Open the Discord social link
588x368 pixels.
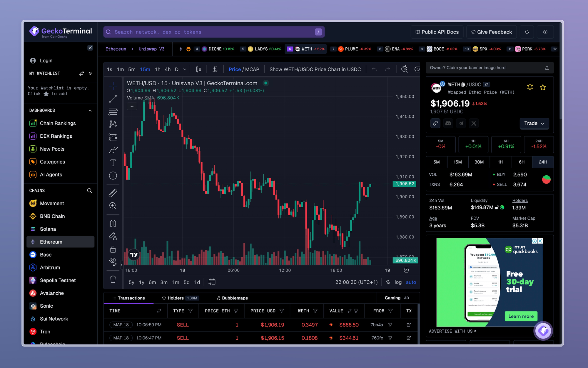tap(448, 123)
